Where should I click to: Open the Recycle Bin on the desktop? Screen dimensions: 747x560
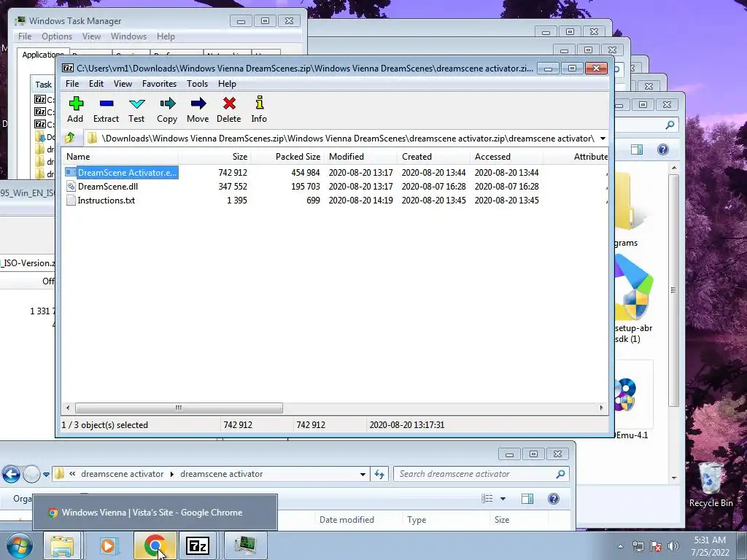711,484
